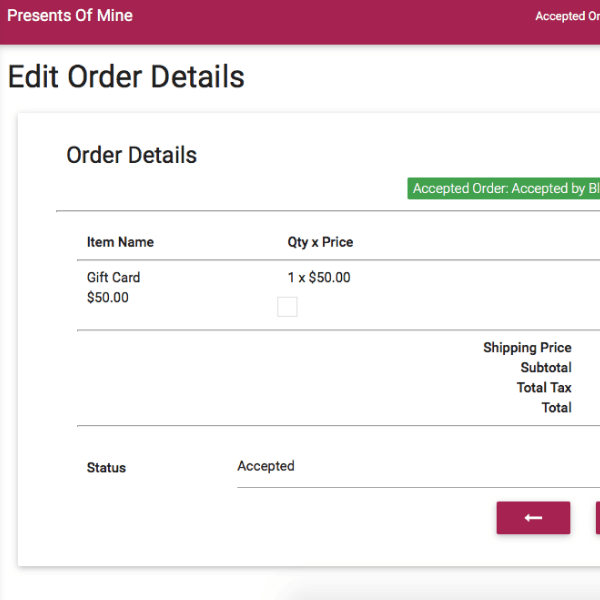Screen dimensions: 600x600
Task: Click the Edit Order Details page heading
Action: tap(126, 77)
